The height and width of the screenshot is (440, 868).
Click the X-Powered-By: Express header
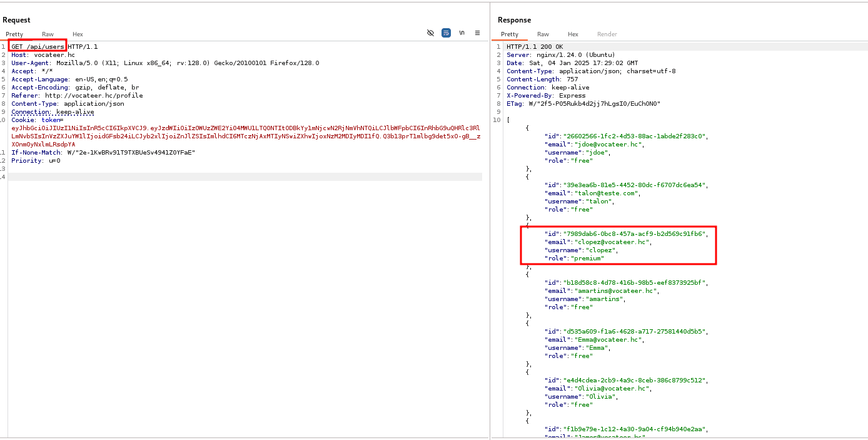[x=546, y=96]
